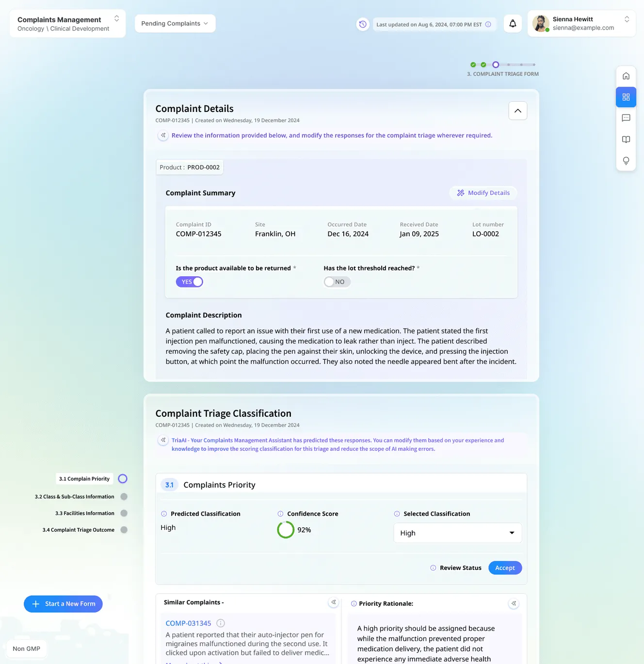This screenshot has height=664, width=644.
Task: Click the Product PROD-0002 tag
Action: coord(190,167)
